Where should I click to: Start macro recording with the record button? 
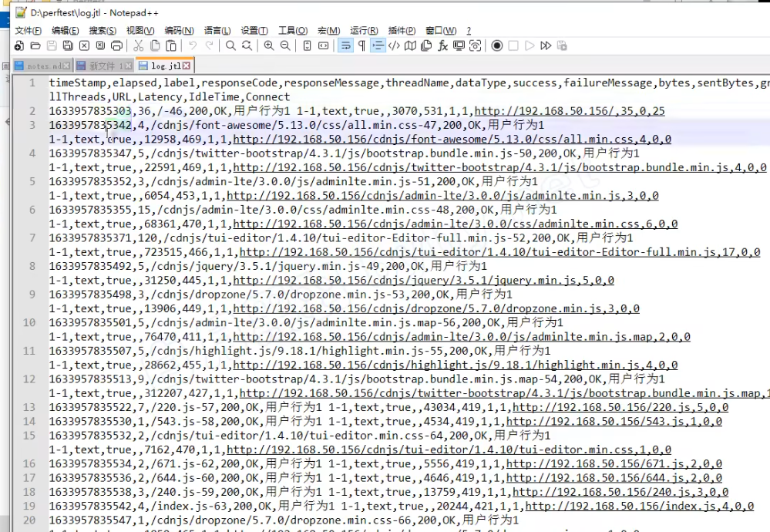pos(497,45)
